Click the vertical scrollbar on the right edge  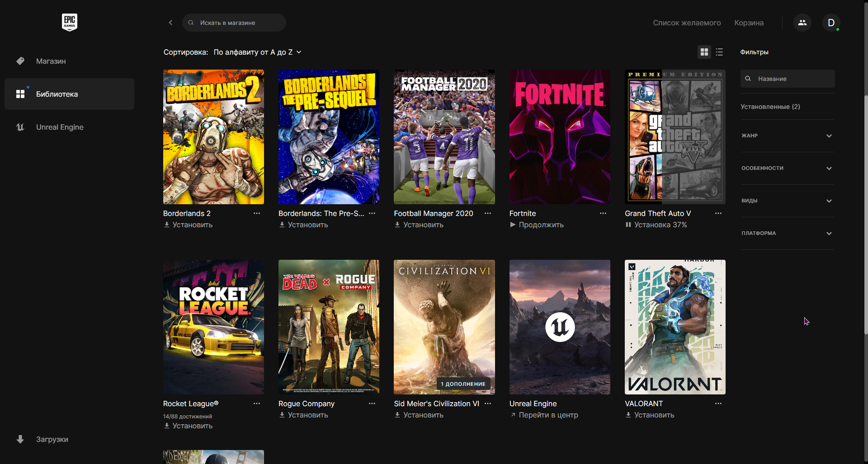click(x=866, y=215)
